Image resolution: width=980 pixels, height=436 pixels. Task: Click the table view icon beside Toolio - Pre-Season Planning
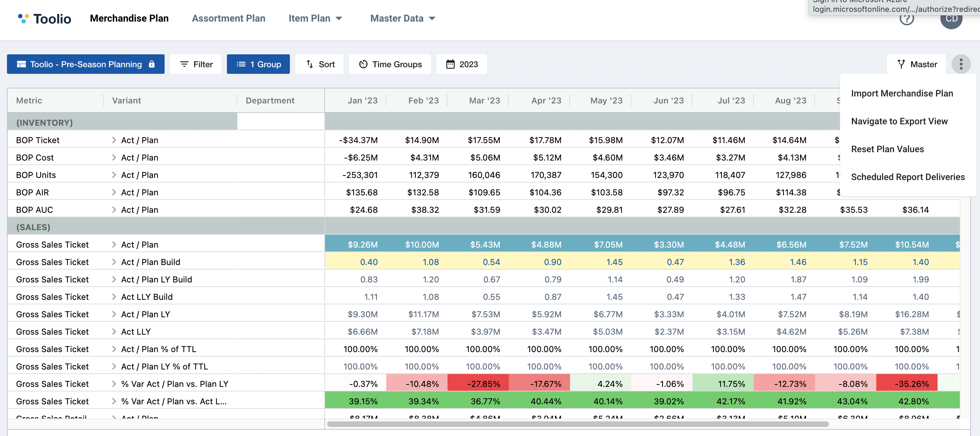[x=21, y=64]
